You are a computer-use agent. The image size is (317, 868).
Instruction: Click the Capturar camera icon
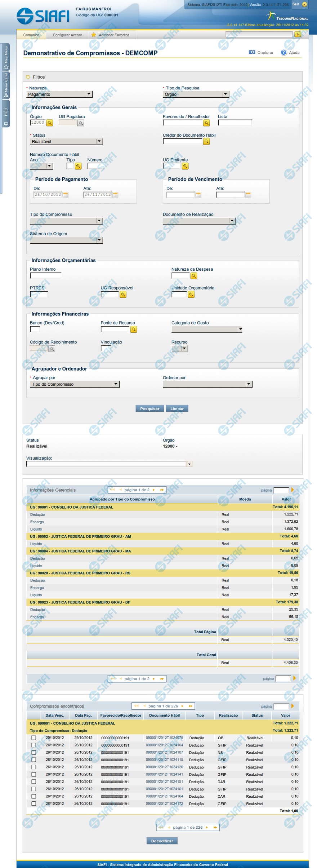252,52
